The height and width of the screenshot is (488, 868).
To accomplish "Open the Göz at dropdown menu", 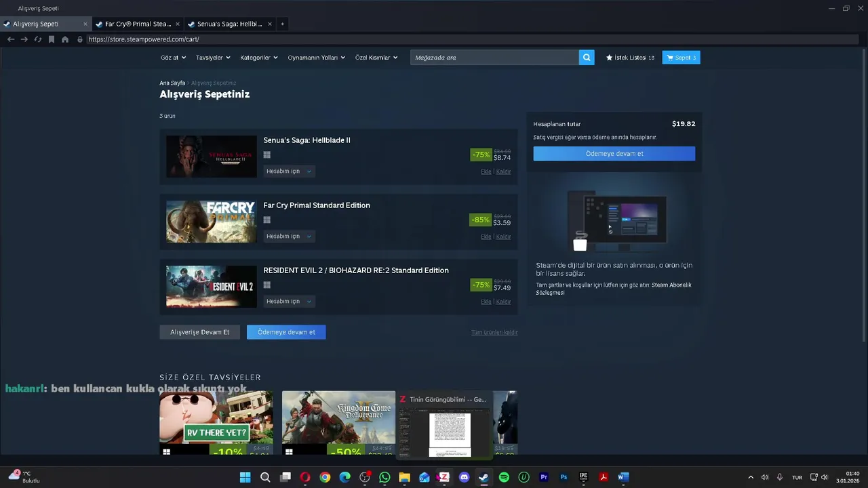I will point(173,58).
